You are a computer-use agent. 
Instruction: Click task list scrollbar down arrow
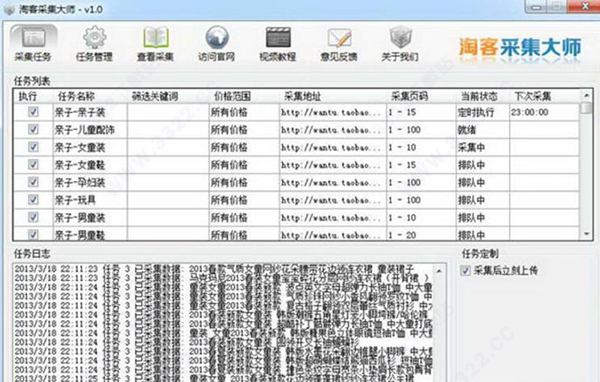(587, 234)
